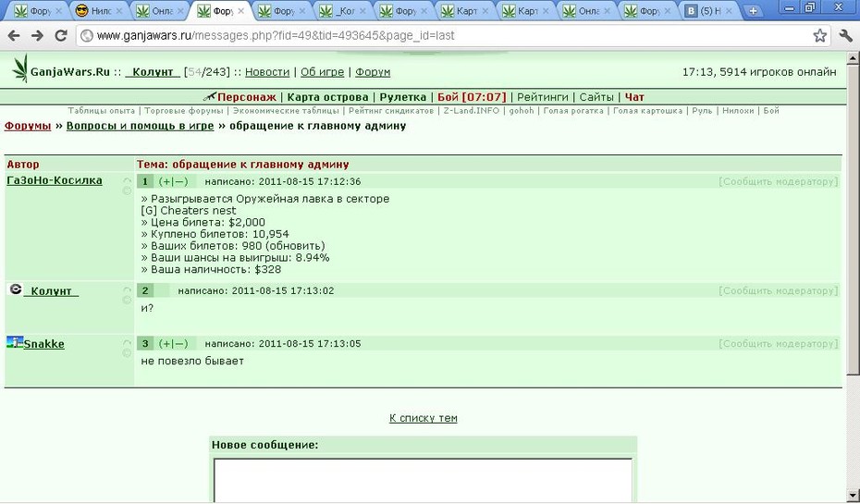Vote (+|−) on post 1

coord(173,181)
